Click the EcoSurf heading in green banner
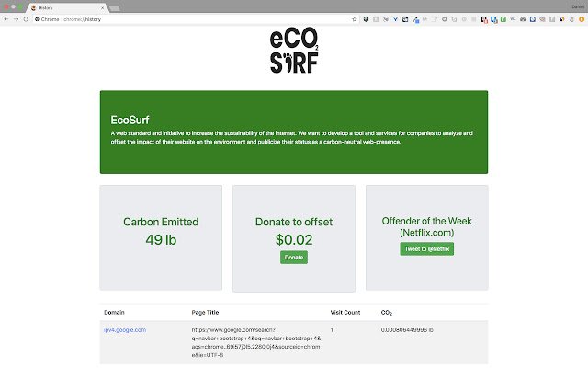The width and height of the screenshot is (588, 368). click(x=130, y=121)
